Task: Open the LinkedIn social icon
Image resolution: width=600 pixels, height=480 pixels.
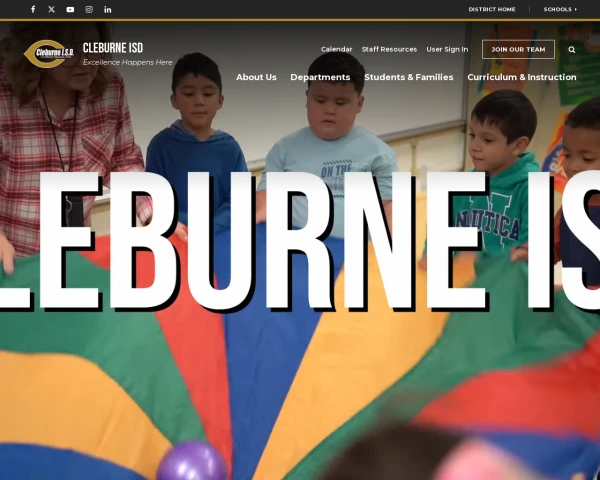Action: [x=108, y=10]
